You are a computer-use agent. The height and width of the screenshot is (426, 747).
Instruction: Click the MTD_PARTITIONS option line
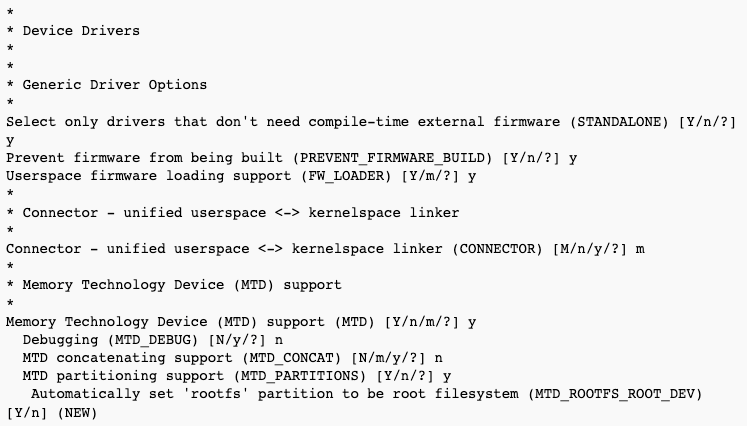click(x=237, y=376)
